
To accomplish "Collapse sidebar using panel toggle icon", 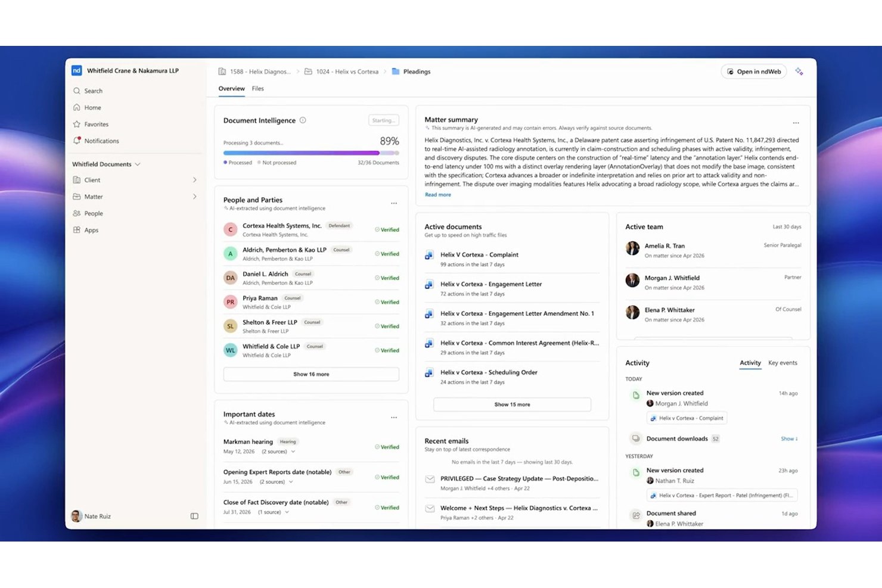I will coord(194,516).
